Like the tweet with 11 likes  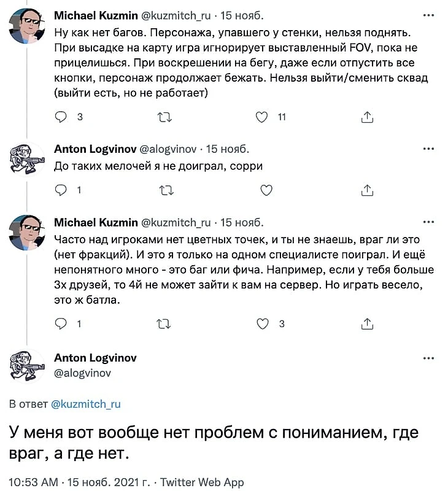(262, 117)
